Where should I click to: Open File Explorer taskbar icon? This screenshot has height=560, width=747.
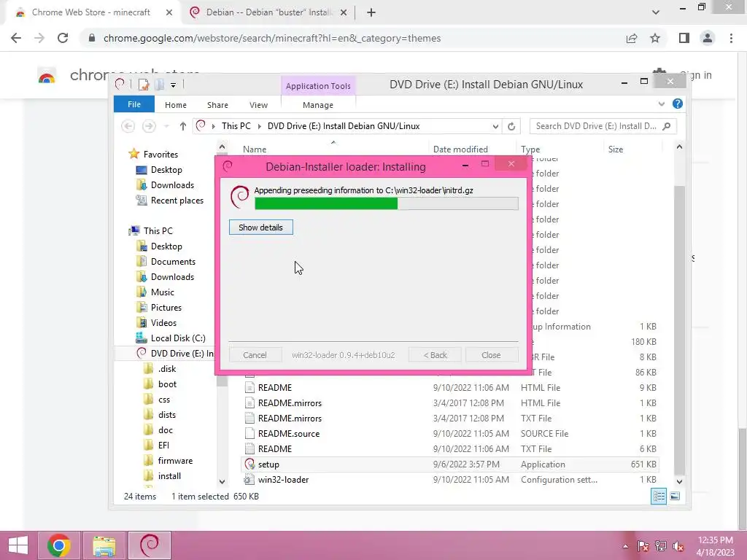(104, 545)
